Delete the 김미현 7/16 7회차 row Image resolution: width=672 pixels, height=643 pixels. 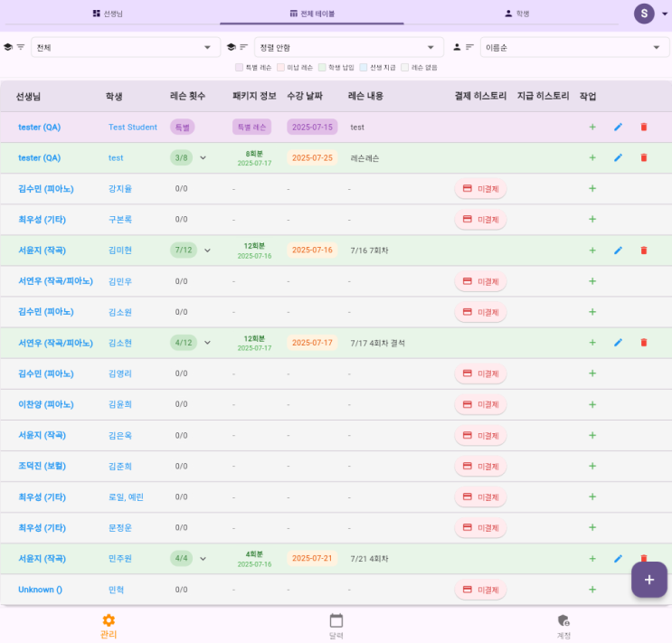(644, 251)
